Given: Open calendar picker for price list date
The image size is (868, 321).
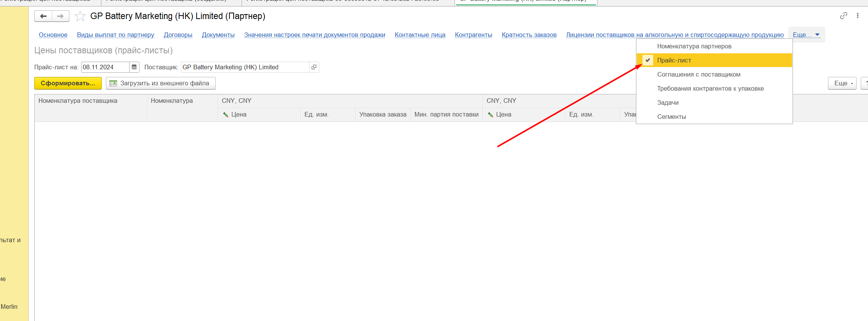Looking at the screenshot, I should click(x=134, y=67).
